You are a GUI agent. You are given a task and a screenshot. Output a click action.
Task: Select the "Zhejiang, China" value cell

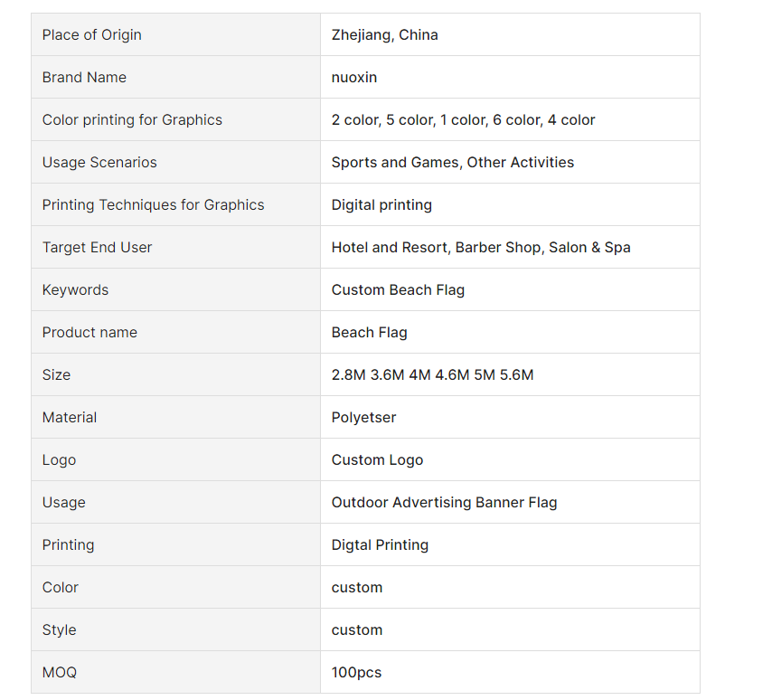[x=384, y=35]
